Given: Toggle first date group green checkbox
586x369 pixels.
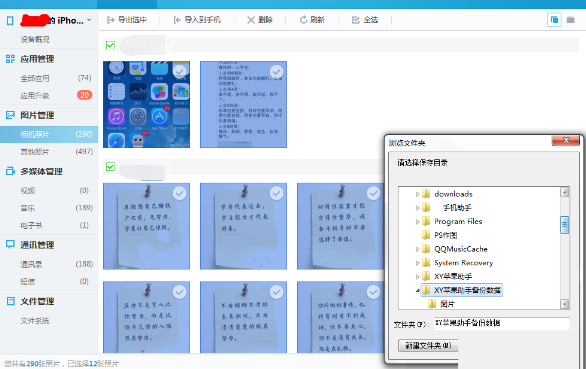Looking at the screenshot, I should pos(110,45).
